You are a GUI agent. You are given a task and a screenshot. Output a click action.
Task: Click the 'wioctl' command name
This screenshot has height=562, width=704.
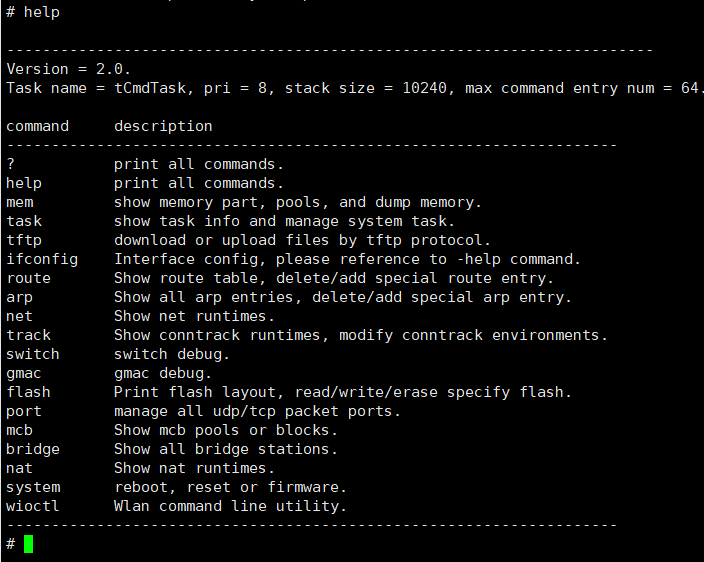coord(33,506)
